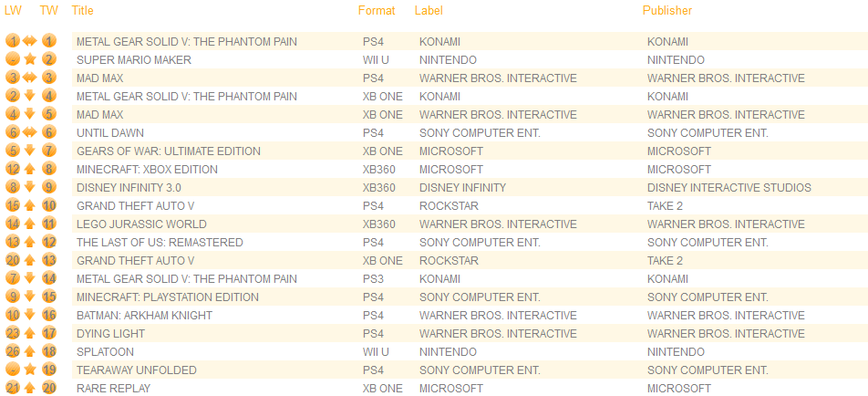Click the non-mover arrows icon beside Until Dawn
The image size is (868, 396).
point(30,133)
